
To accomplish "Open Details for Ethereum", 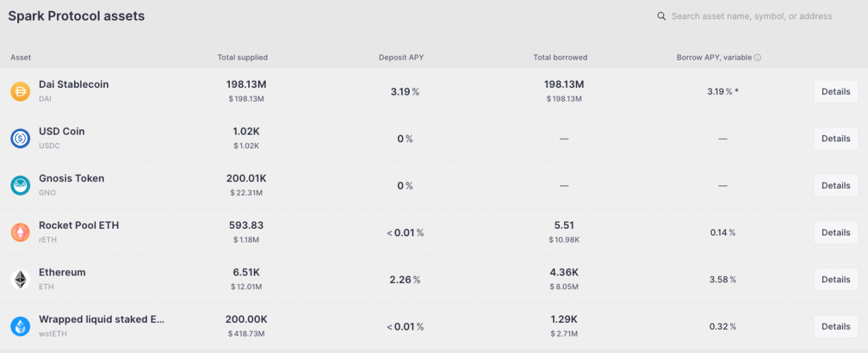I will click(x=835, y=280).
